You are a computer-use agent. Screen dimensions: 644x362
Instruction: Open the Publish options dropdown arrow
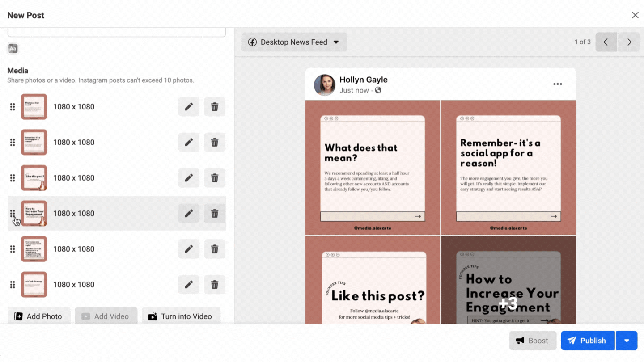627,341
